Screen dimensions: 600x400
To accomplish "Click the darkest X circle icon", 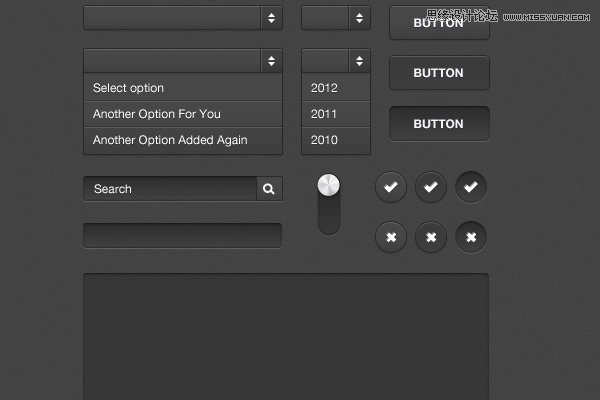I will (x=471, y=237).
